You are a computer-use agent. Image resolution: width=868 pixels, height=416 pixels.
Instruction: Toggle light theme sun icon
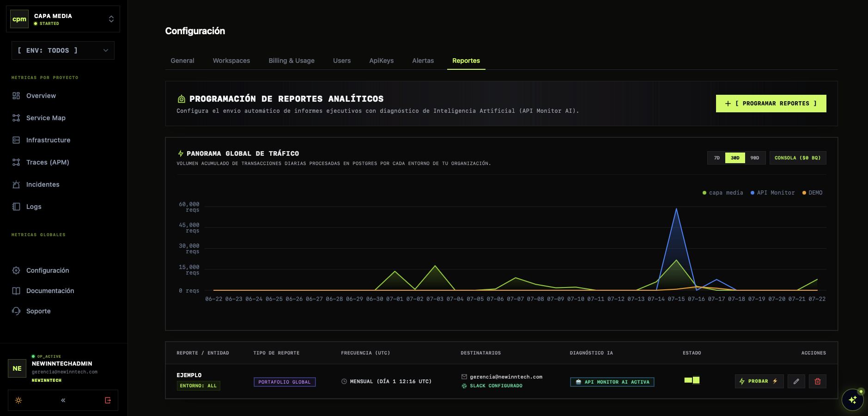[18, 400]
